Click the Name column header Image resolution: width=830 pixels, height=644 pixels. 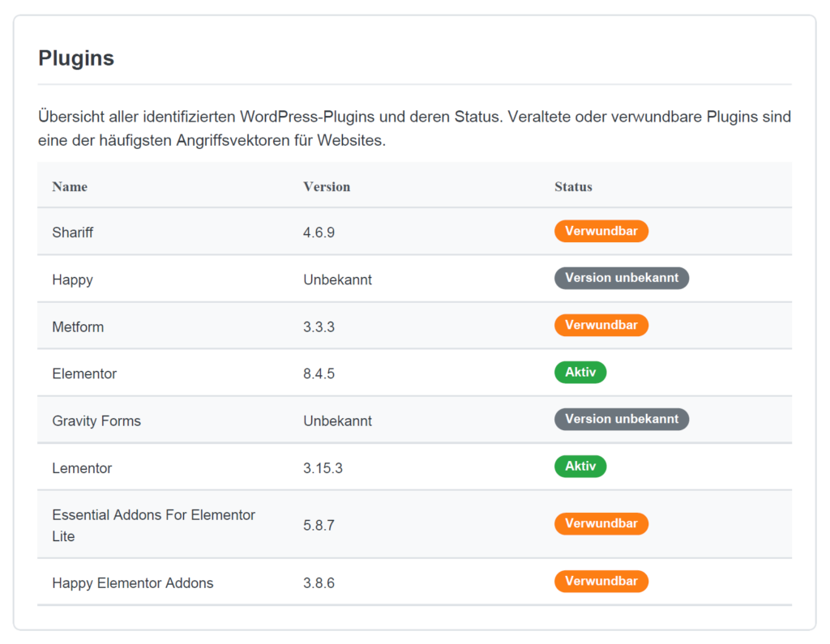pyautogui.click(x=70, y=186)
